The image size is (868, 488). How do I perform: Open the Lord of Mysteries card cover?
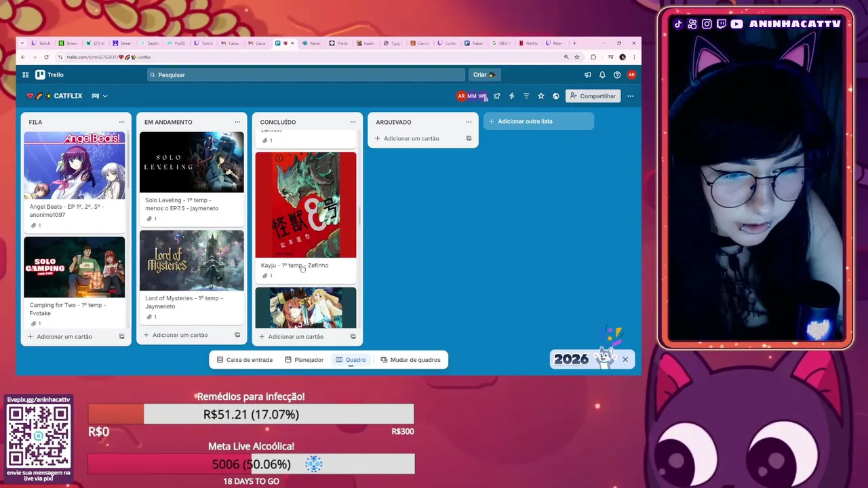pos(191,260)
